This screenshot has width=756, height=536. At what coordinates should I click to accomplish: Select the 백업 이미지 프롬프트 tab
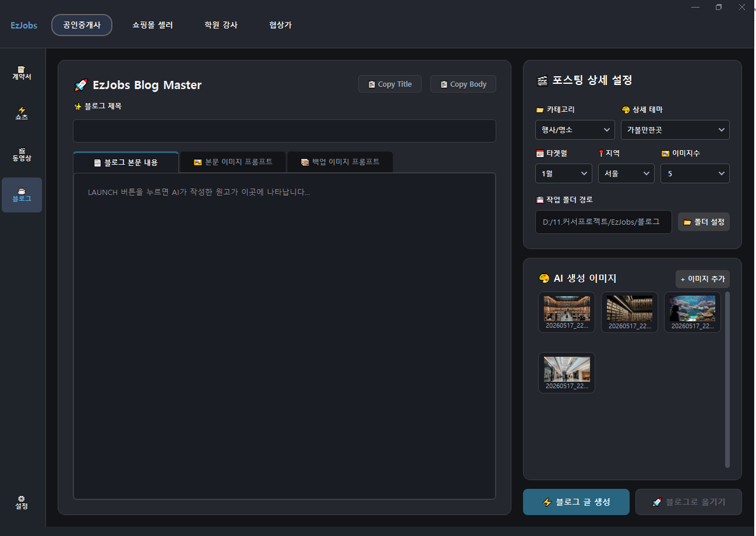tap(340, 162)
